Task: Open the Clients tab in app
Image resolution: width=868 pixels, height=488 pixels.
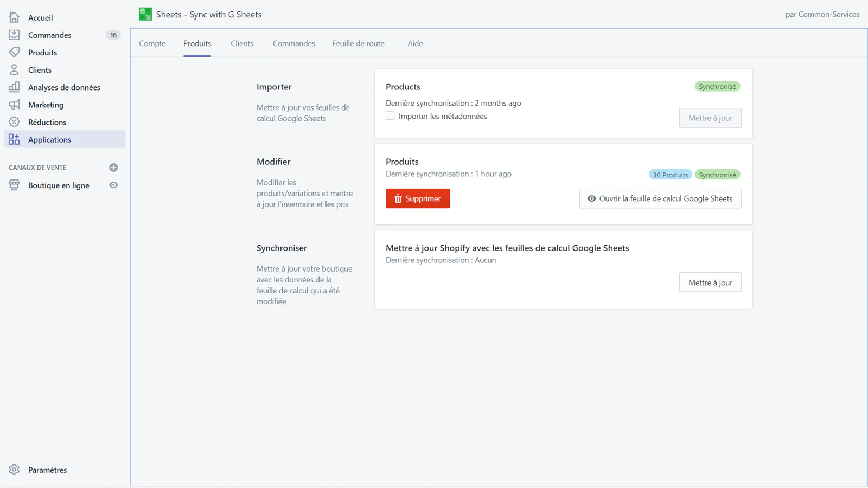Action: (242, 43)
